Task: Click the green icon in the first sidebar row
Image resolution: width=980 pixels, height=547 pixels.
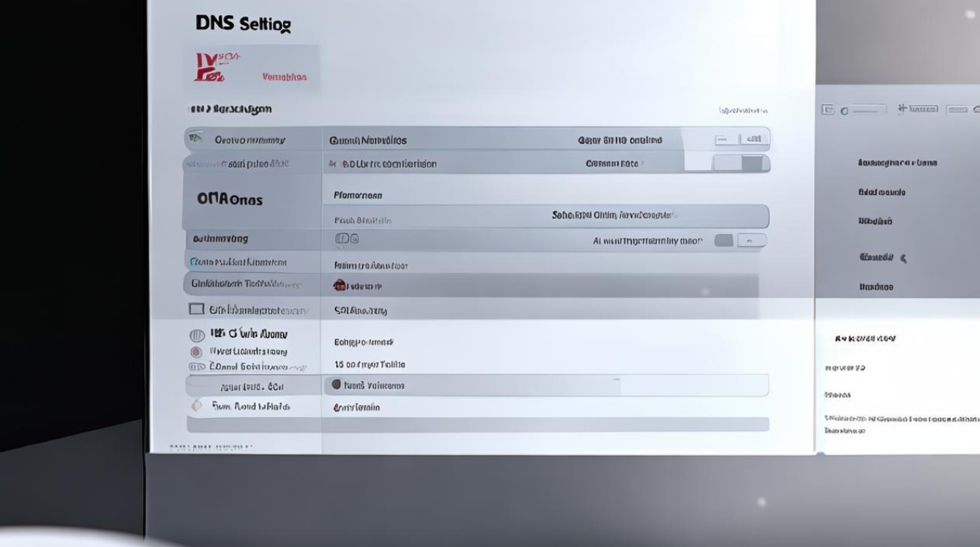Action: click(195, 139)
